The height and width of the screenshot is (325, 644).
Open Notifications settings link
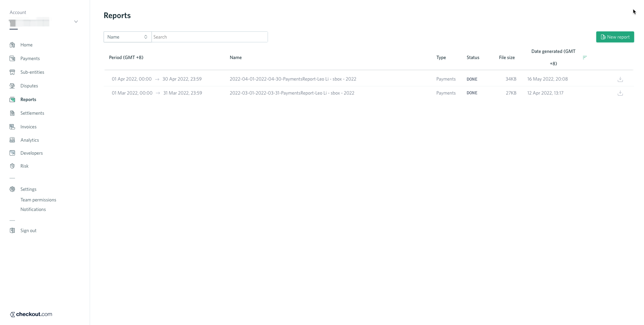(33, 209)
